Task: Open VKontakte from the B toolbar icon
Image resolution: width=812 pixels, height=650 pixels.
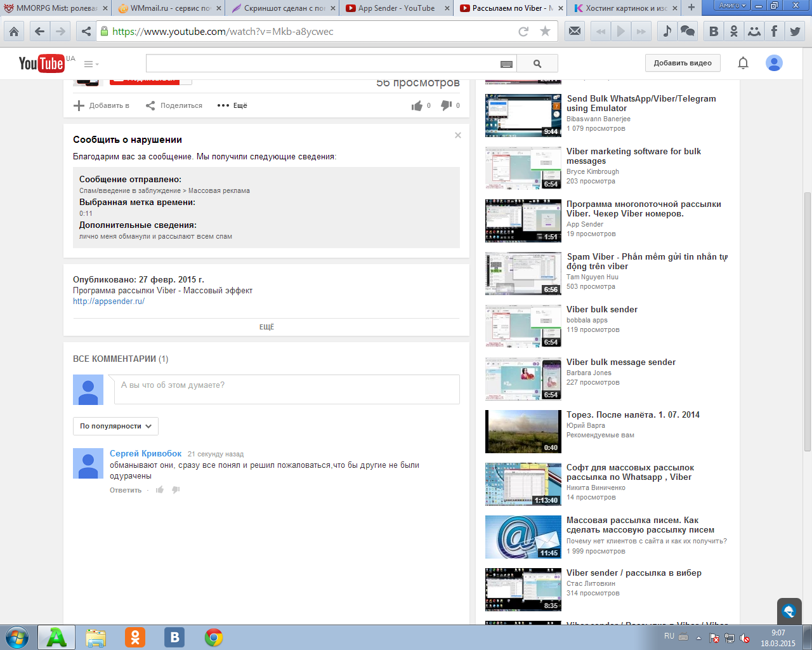Action: pos(714,31)
